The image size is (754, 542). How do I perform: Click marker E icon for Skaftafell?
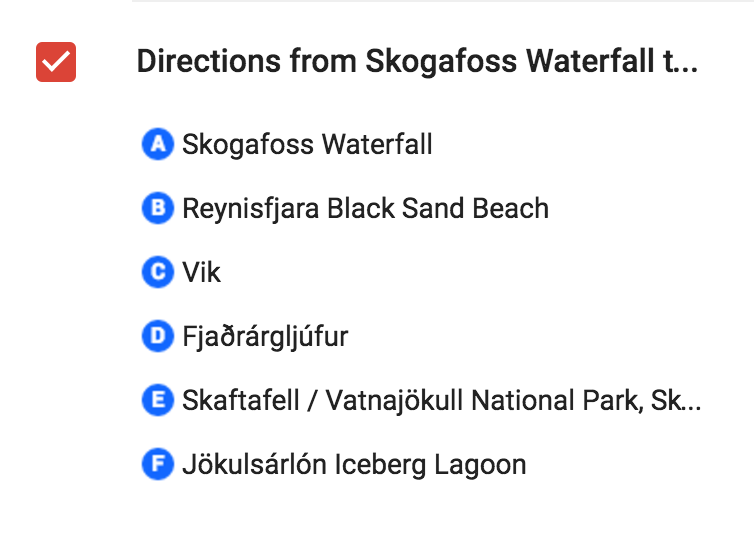coord(158,400)
